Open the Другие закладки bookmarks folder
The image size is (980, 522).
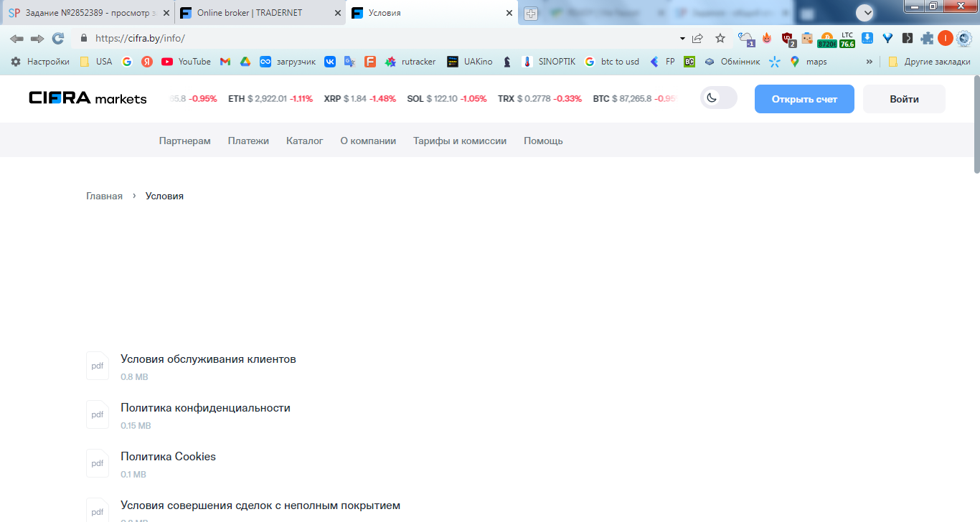tap(929, 62)
